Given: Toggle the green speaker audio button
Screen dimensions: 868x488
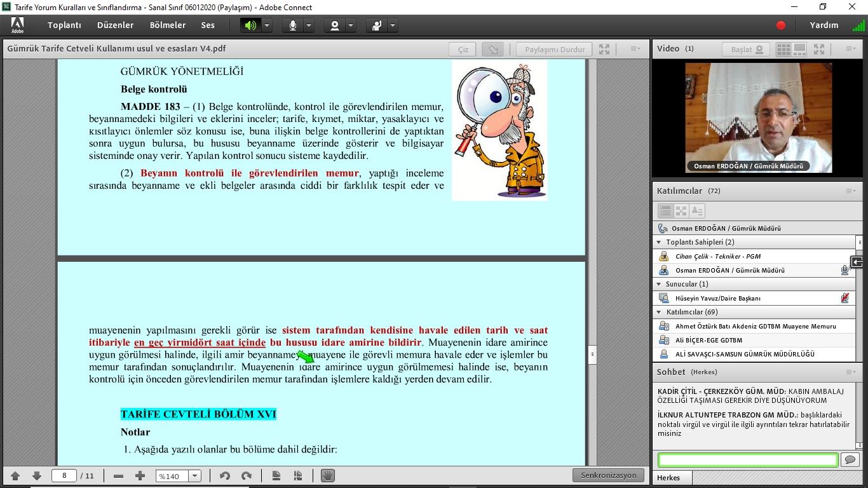Looking at the screenshot, I should [250, 25].
